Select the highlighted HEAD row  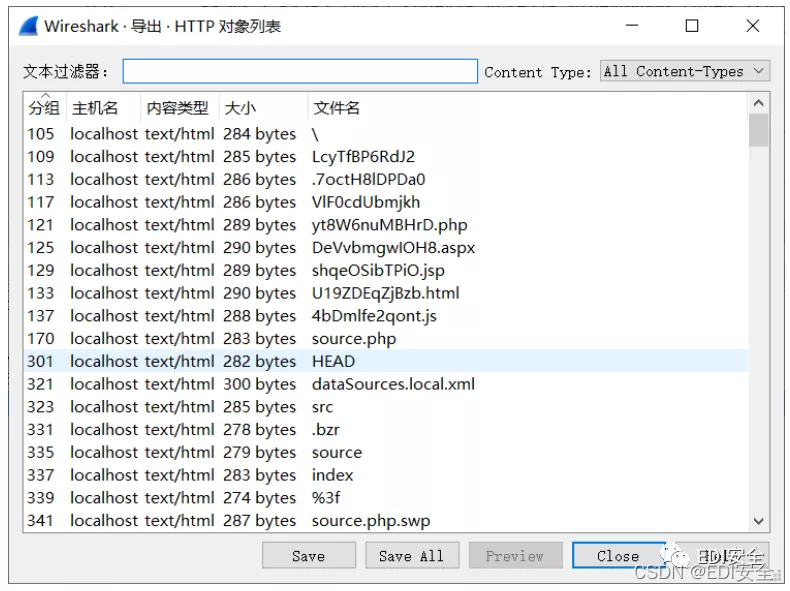click(x=385, y=361)
